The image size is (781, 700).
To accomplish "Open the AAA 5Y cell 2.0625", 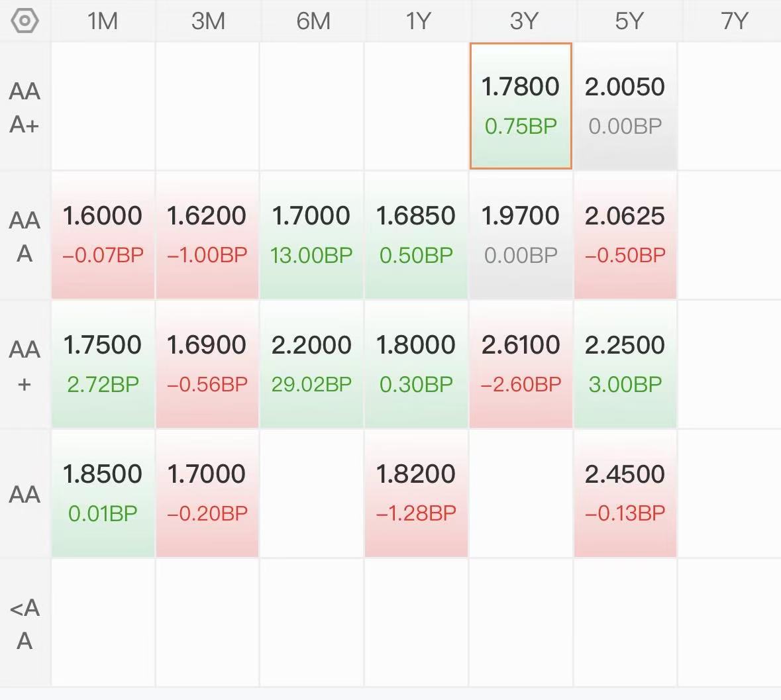I will coord(625,235).
